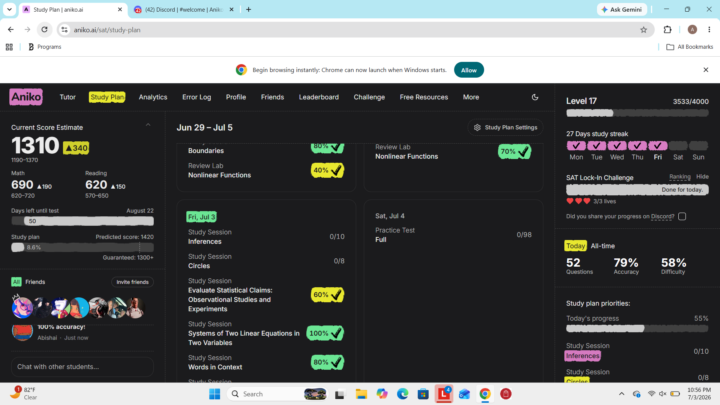
Task: Click the 60% completed badge
Action: [327, 294]
